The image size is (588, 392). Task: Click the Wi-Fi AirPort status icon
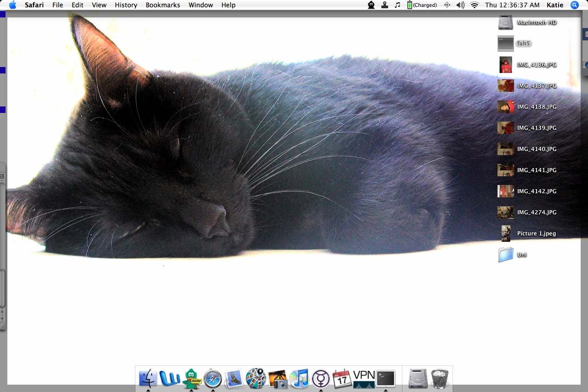(x=475, y=5)
